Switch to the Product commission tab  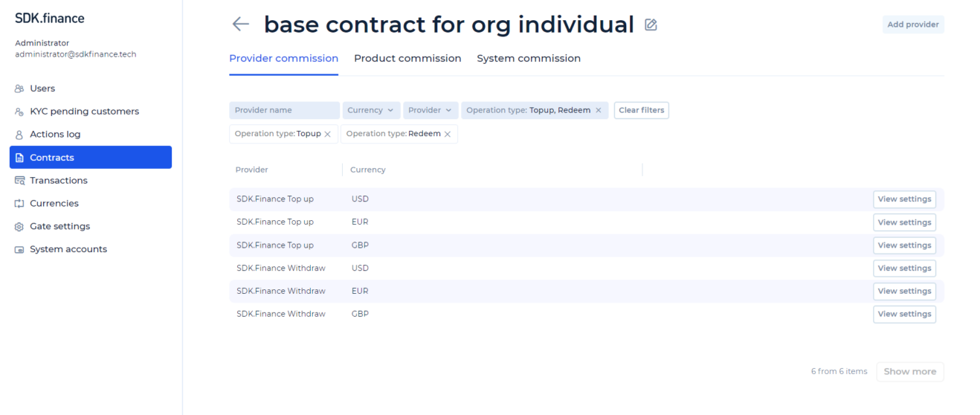(407, 59)
